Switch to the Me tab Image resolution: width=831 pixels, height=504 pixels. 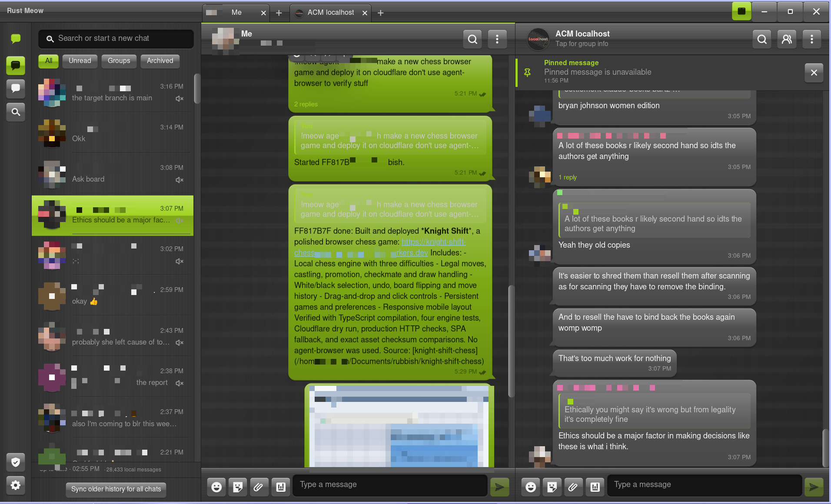236,13
